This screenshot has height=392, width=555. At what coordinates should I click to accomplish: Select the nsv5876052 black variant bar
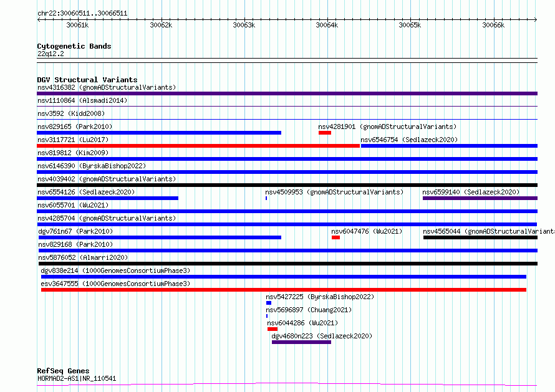287,264
